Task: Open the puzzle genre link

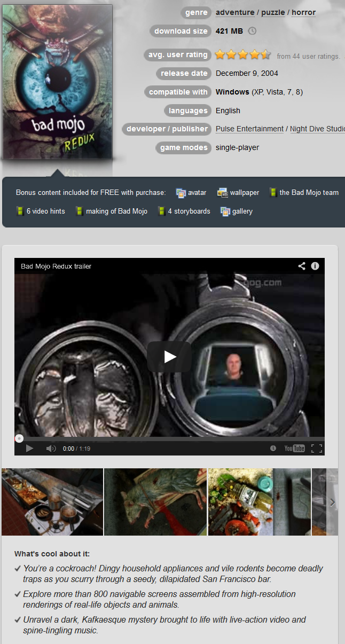Action: [273, 12]
